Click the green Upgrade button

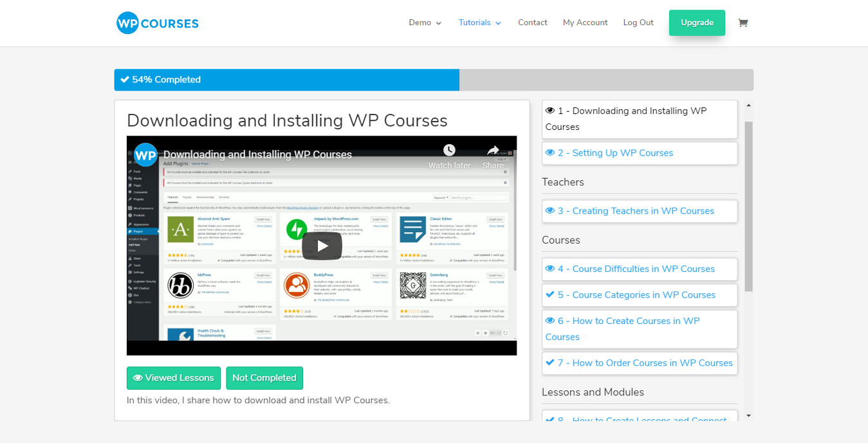pos(697,23)
